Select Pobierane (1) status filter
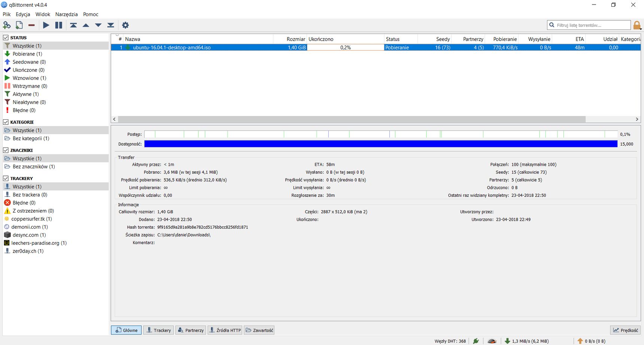644x345 pixels. pyautogui.click(x=56, y=54)
